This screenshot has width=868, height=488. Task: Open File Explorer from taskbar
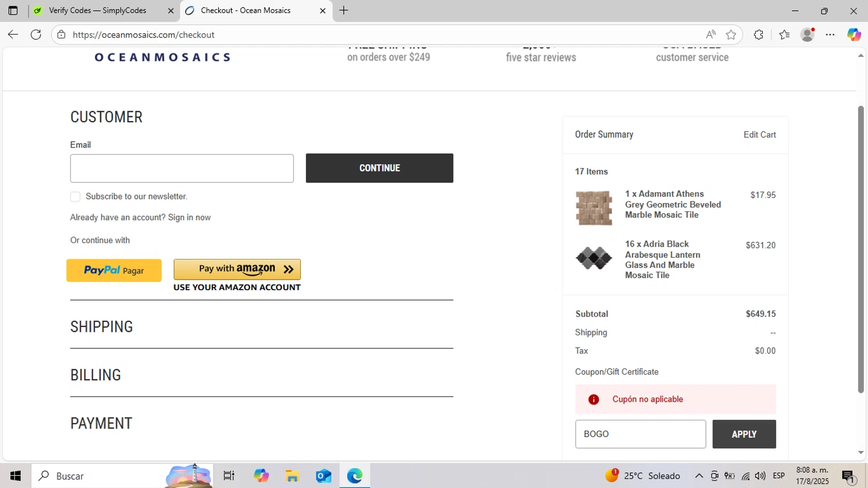pyautogui.click(x=292, y=476)
